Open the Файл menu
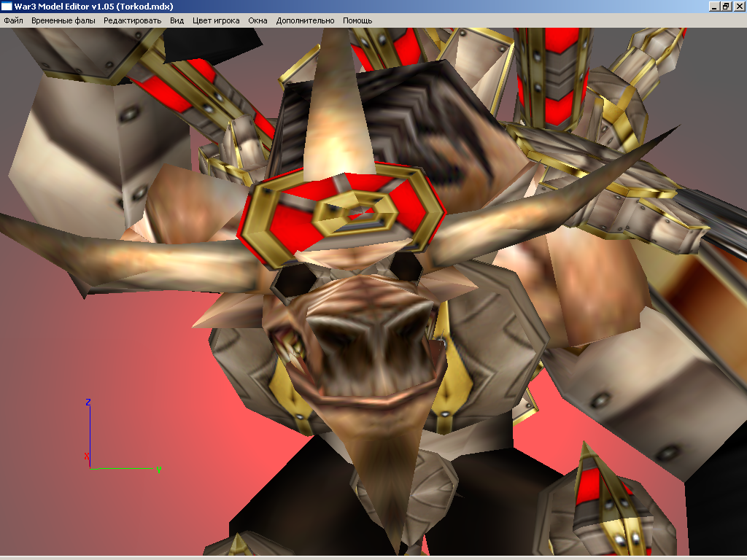 (13, 20)
